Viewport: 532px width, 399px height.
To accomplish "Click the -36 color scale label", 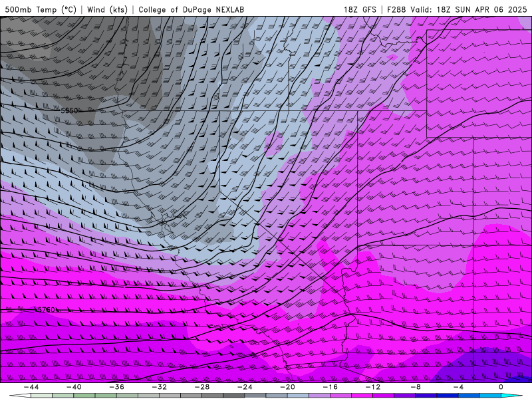I will 117,387.
